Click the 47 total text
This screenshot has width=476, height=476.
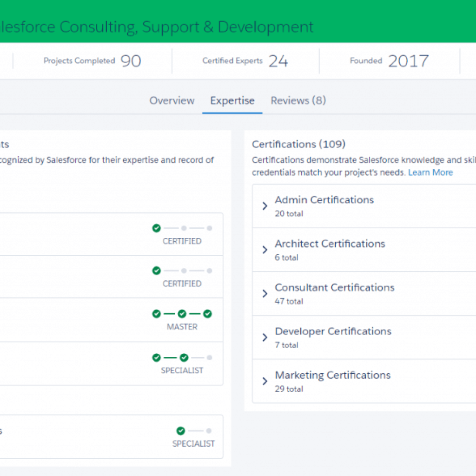tap(289, 301)
